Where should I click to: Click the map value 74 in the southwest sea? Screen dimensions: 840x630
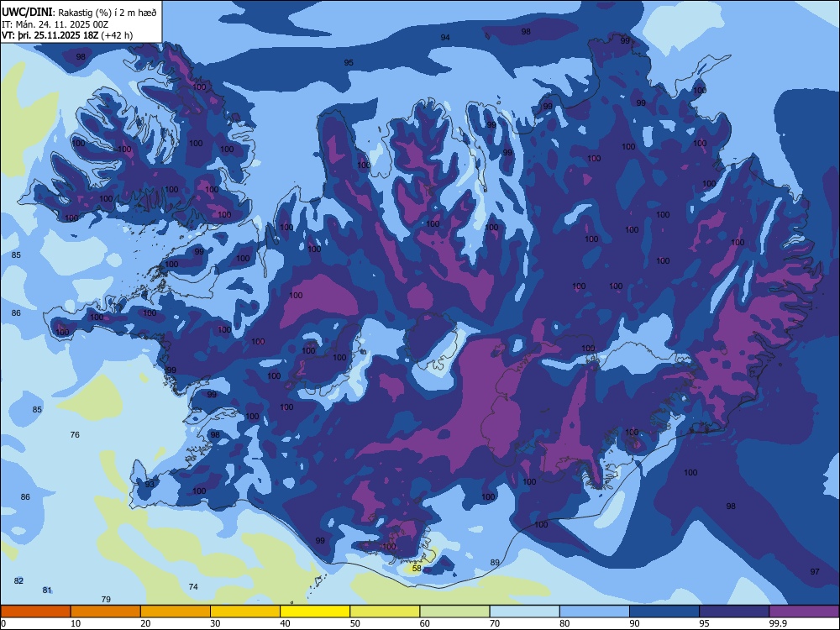(x=193, y=586)
